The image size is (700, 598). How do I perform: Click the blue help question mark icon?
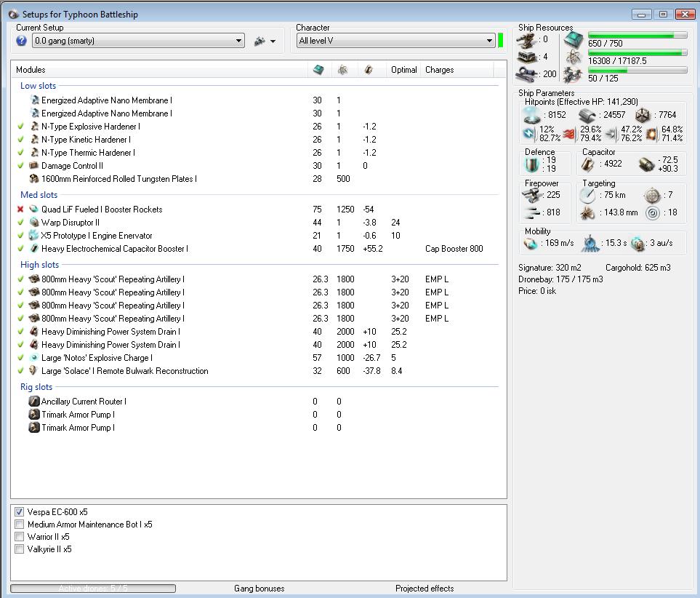click(x=21, y=41)
